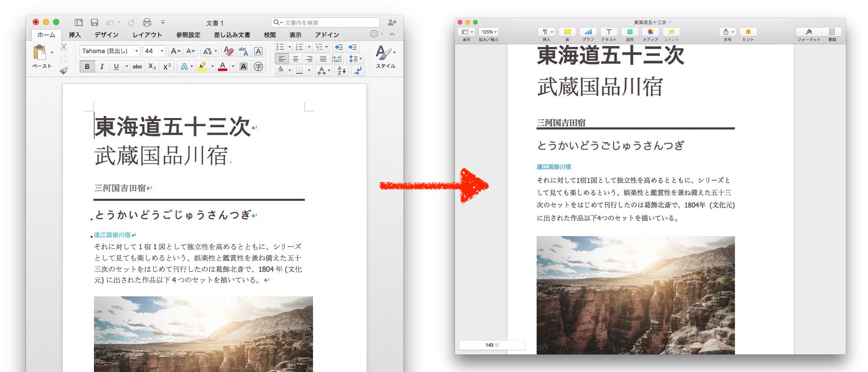Open the 125% zoom dropdown in Pages
Viewport: 868px width, 372px height.
pos(489,32)
